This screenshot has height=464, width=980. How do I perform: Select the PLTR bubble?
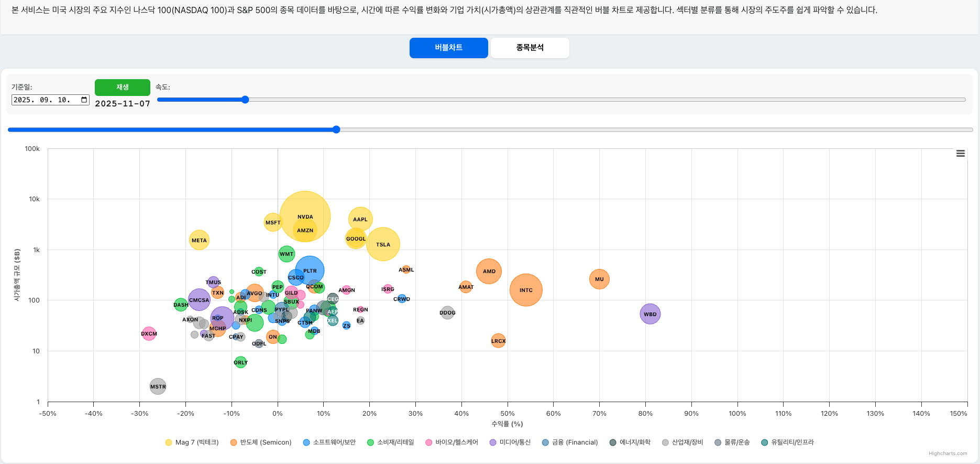point(310,271)
